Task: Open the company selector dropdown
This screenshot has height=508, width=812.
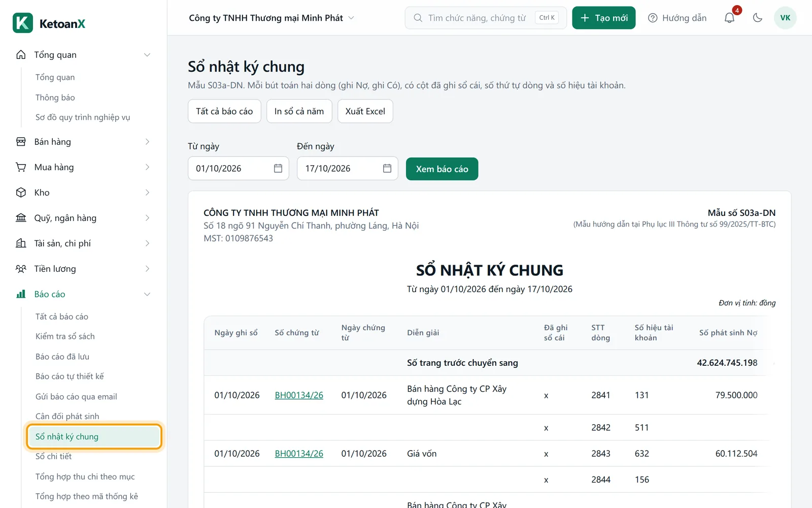Action: tap(272, 18)
